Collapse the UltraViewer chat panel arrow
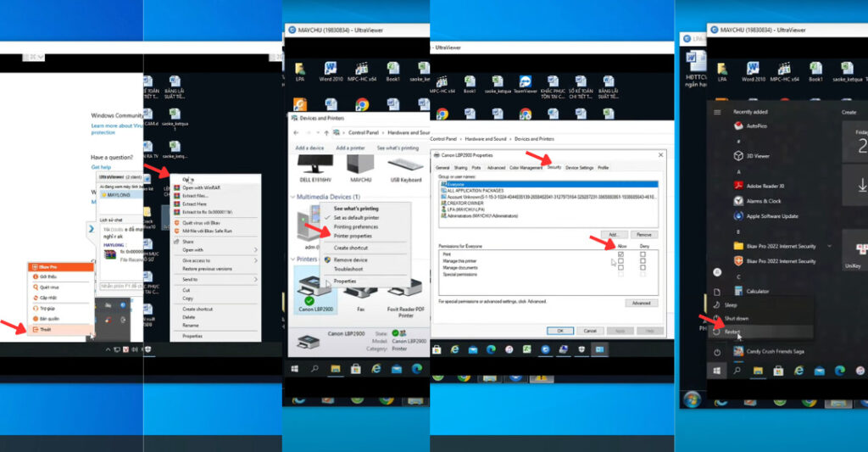868x452 pixels. click(x=90, y=228)
